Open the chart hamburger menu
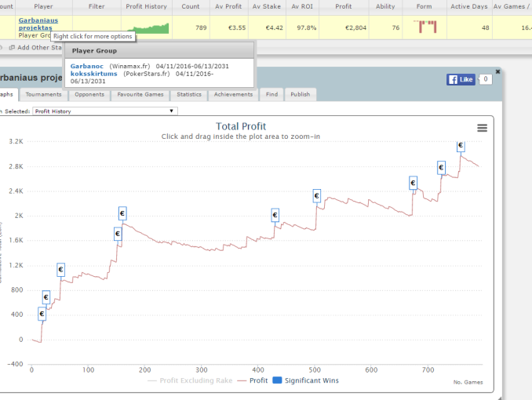 click(482, 129)
